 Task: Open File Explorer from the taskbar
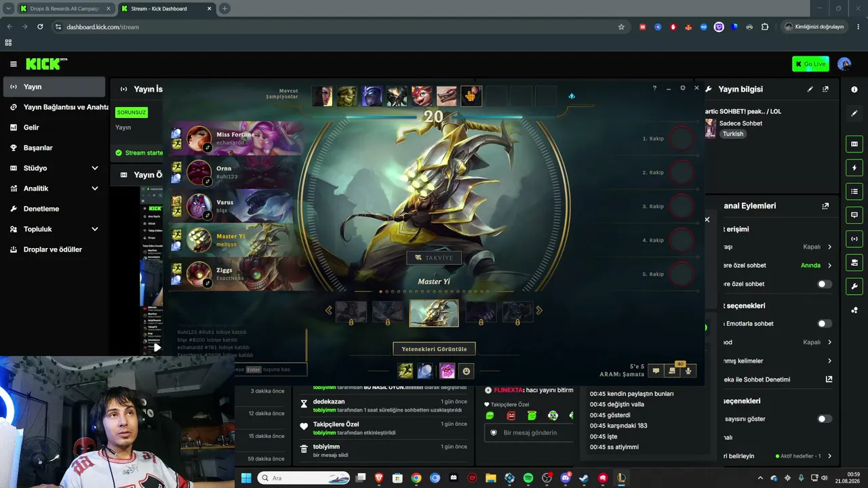(x=490, y=478)
